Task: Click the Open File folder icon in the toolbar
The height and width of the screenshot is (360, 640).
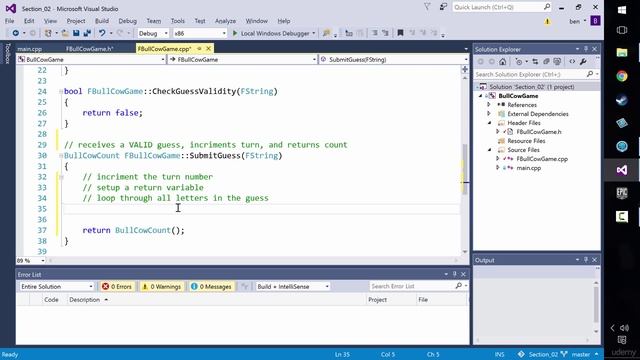Action: click(65, 33)
